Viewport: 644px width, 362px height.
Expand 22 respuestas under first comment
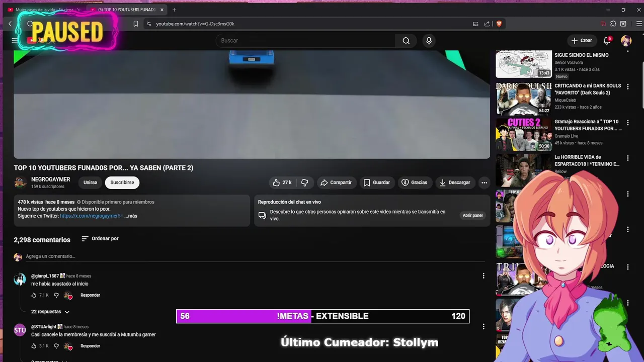50,312
